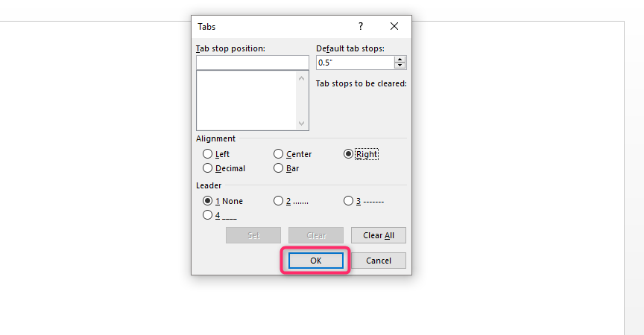This screenshot has height=335, width=644.
Task: Select Center alignment radio button
Action: [278, 154]
